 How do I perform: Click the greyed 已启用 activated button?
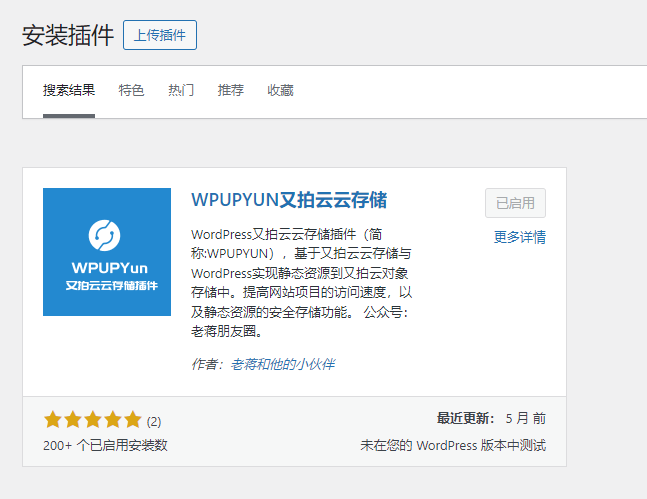pyautogui.click(x=515, y=203)
